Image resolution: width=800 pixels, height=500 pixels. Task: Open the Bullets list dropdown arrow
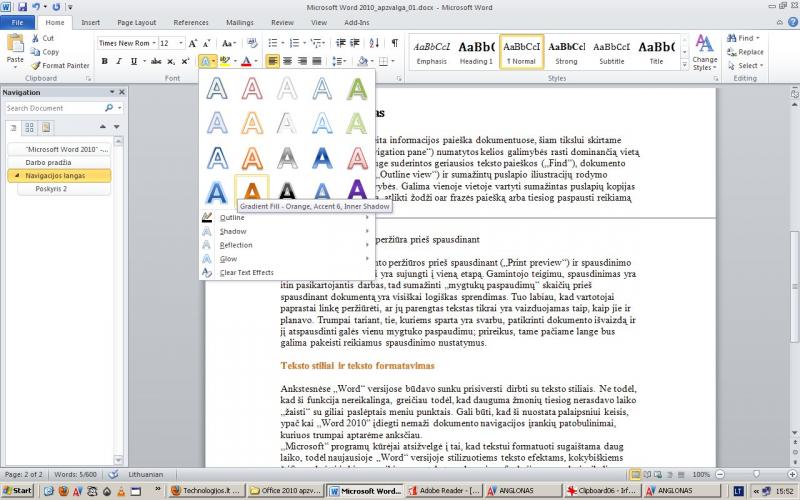(x=282, y=43)
